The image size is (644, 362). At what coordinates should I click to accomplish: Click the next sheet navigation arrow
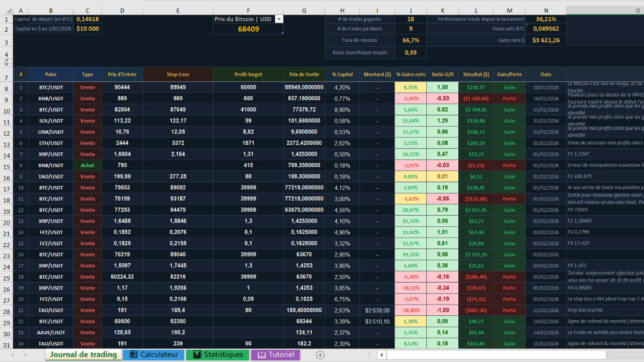point(25,355)
